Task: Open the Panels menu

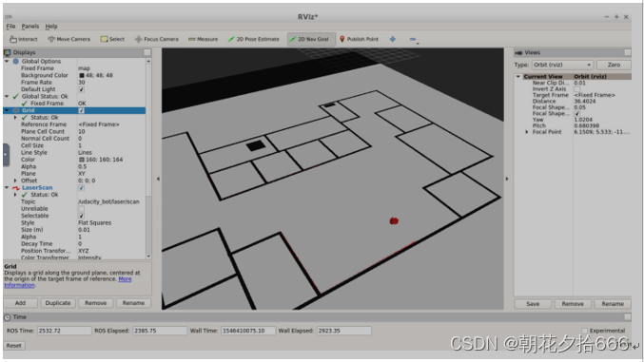Action: point(30,27)
